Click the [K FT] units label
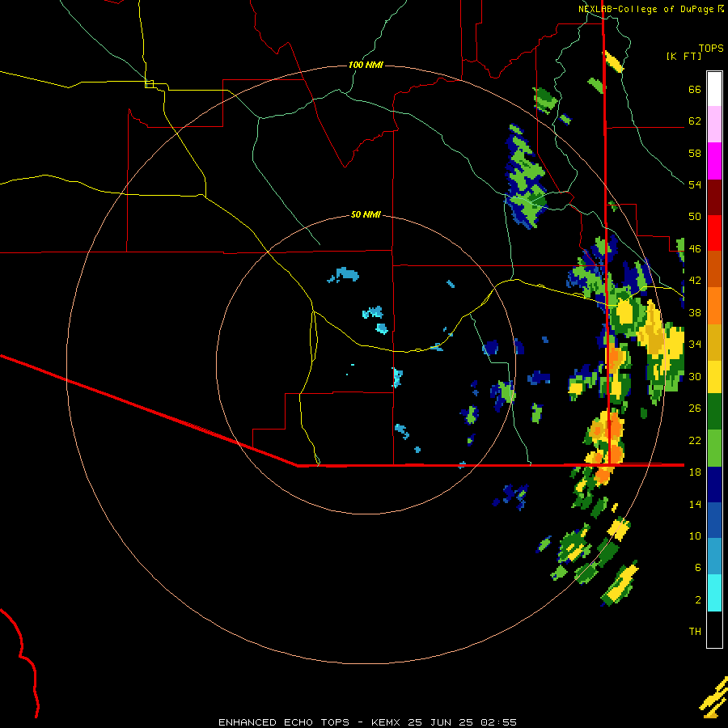 [684, 56]
